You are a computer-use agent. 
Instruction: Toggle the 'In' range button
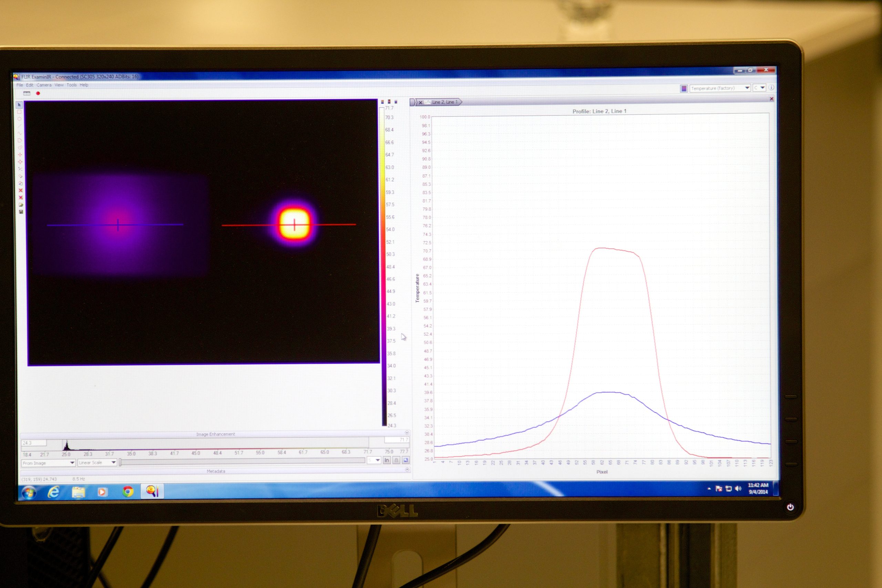tap(387, 460)
